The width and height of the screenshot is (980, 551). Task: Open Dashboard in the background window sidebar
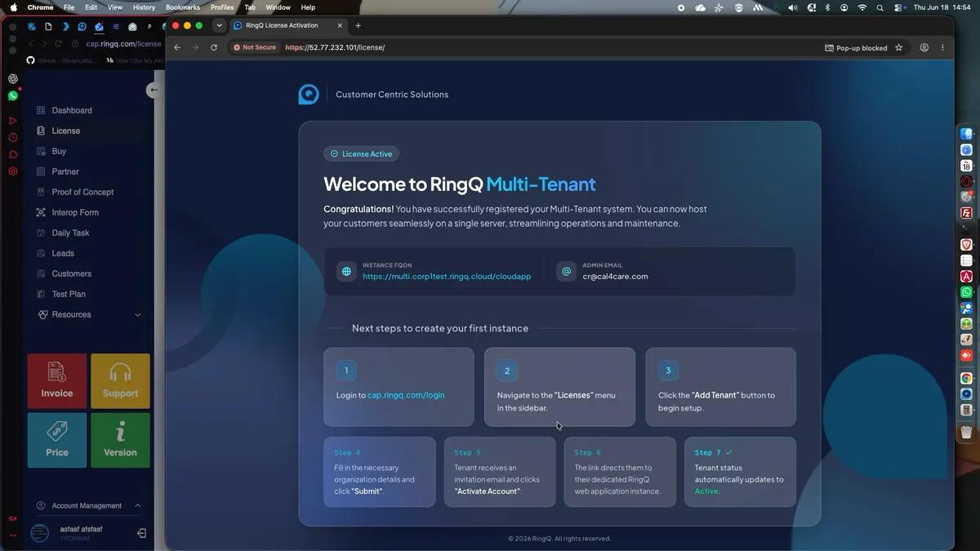coord(72,110)
